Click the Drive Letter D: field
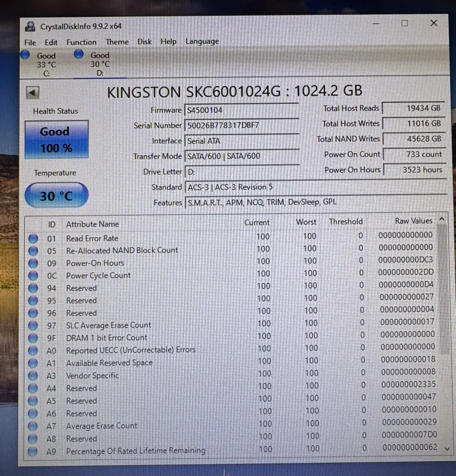Viewport: 456px width, 476px height. pyautogui.click(x=242, y=172)
